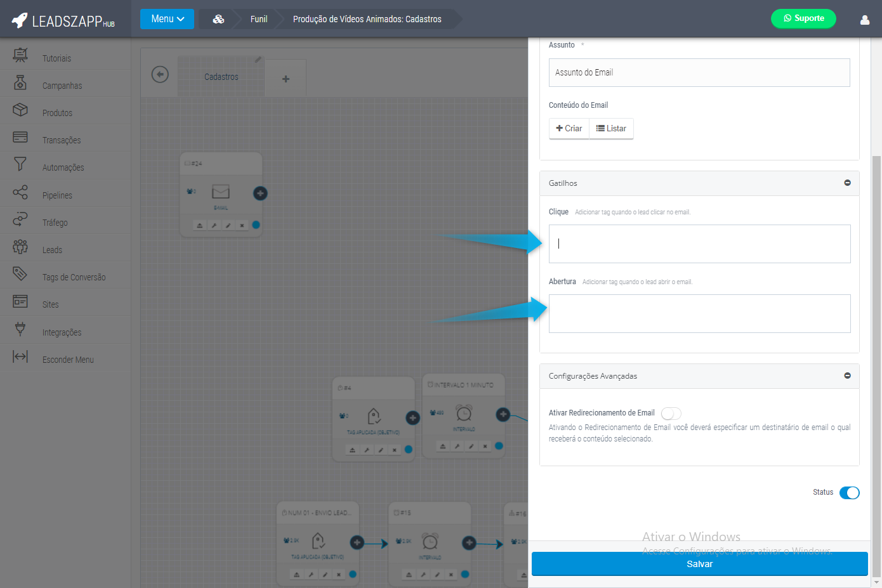Open the Integrações plug icon
The width and height of the screenshot is (882, 588).
click(20, 329)
